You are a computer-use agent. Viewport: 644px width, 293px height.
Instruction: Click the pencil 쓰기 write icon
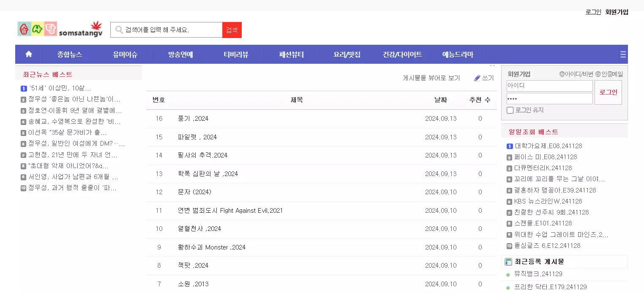pos(477,78)
